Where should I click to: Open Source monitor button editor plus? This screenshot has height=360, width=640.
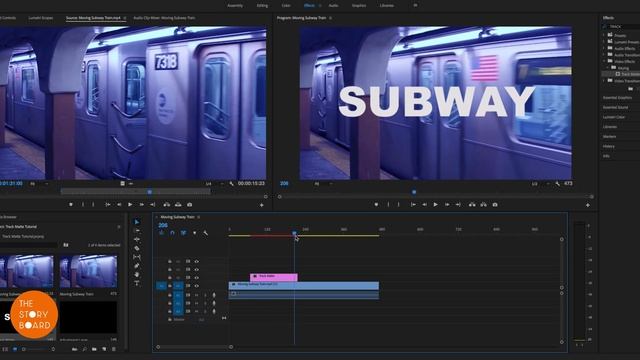pos(262,205)
